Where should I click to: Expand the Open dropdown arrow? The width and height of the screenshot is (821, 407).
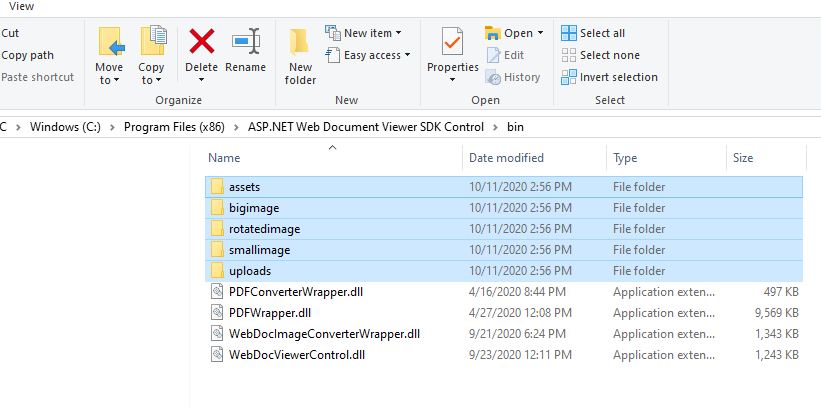pos(541,33)
